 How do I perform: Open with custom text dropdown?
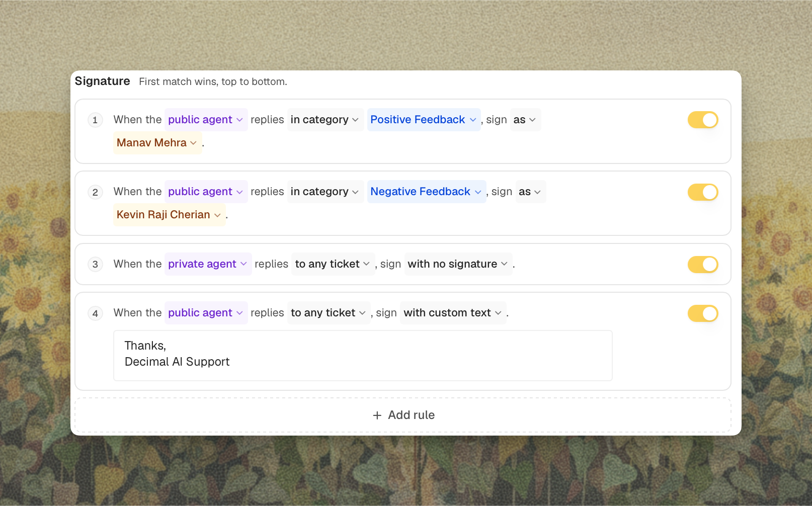point(453,313)
